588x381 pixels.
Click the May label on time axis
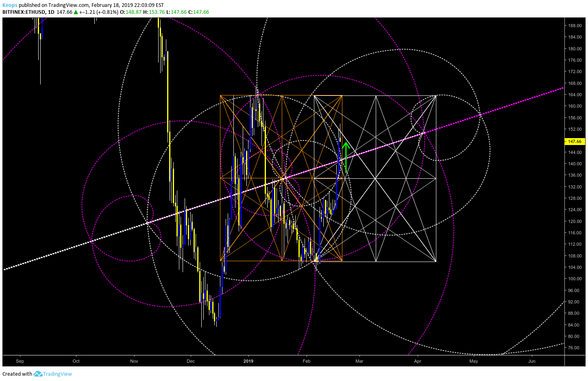point(474,361)
